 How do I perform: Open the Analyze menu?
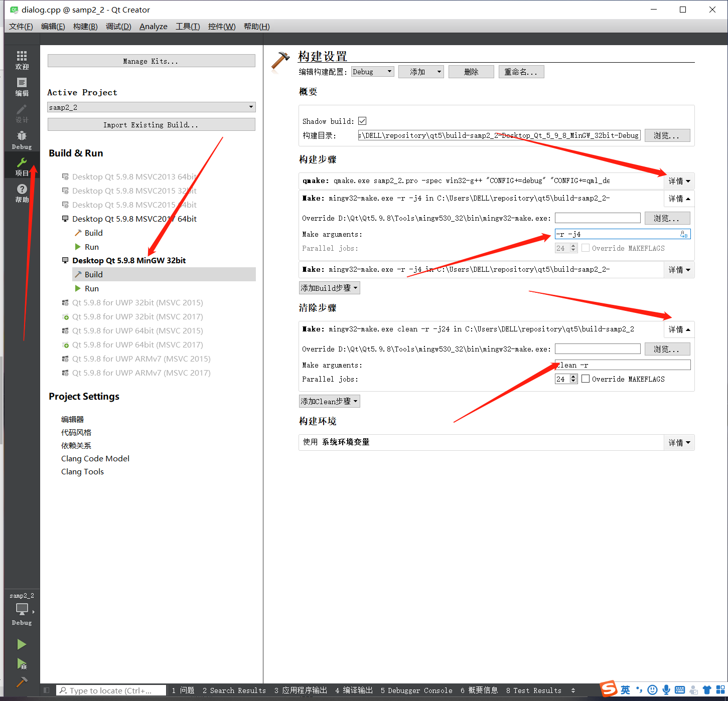tap(153, 27)
